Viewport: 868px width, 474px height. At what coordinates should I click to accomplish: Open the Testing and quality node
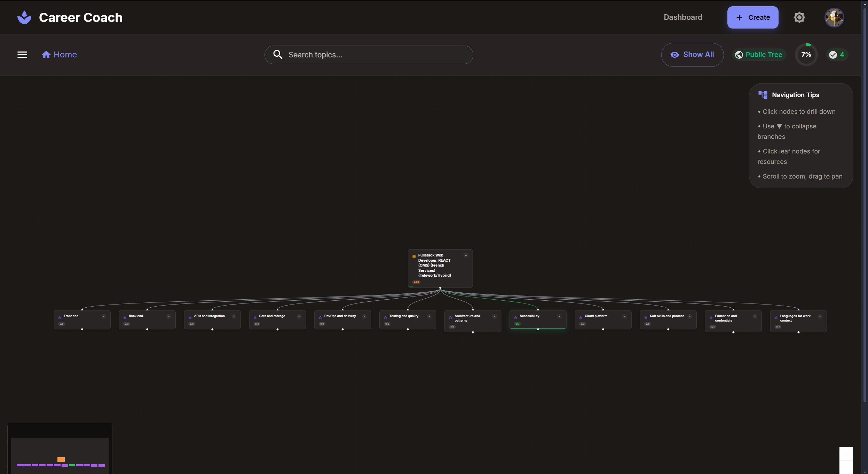pyautogui.click(x=404, y=316)
